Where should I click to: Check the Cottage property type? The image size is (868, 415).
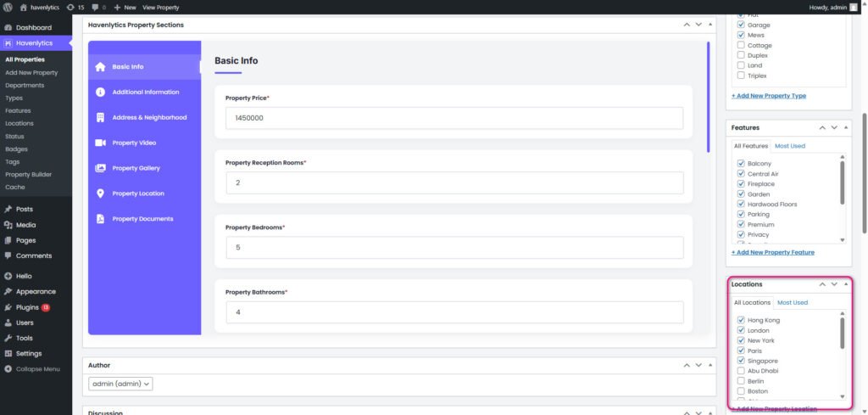tap(741, 46)
